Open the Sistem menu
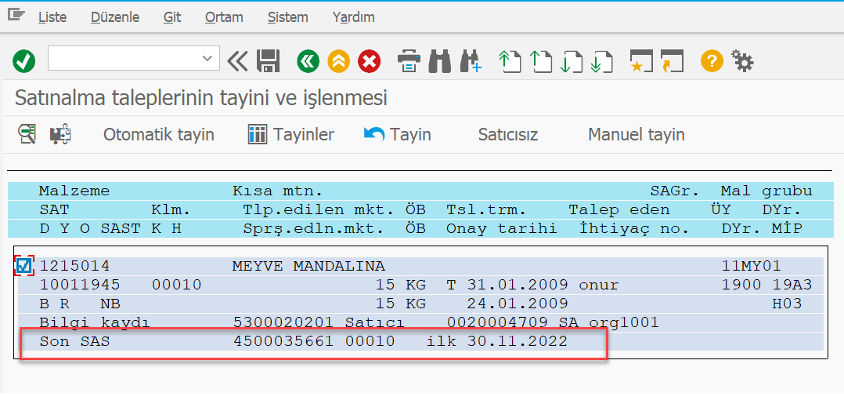The width and height of the screenshot is (844, 394). tap(287, 17)
